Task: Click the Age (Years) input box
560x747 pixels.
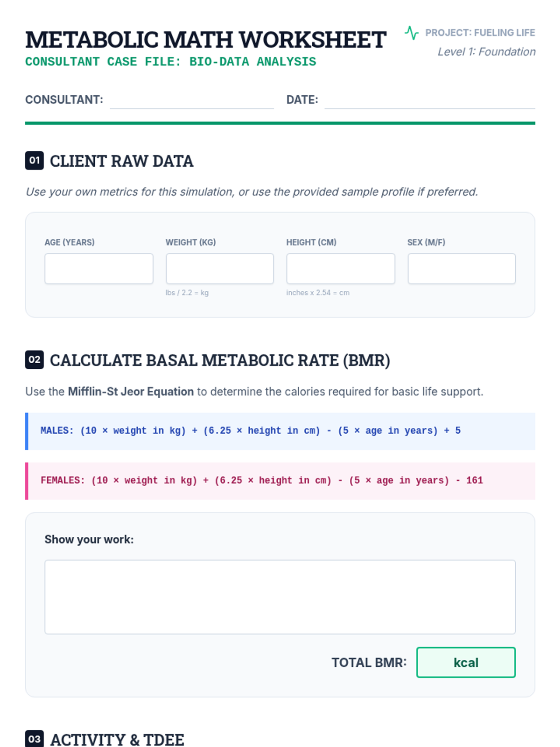Action: pyautogui.click(x=99, y=268)
